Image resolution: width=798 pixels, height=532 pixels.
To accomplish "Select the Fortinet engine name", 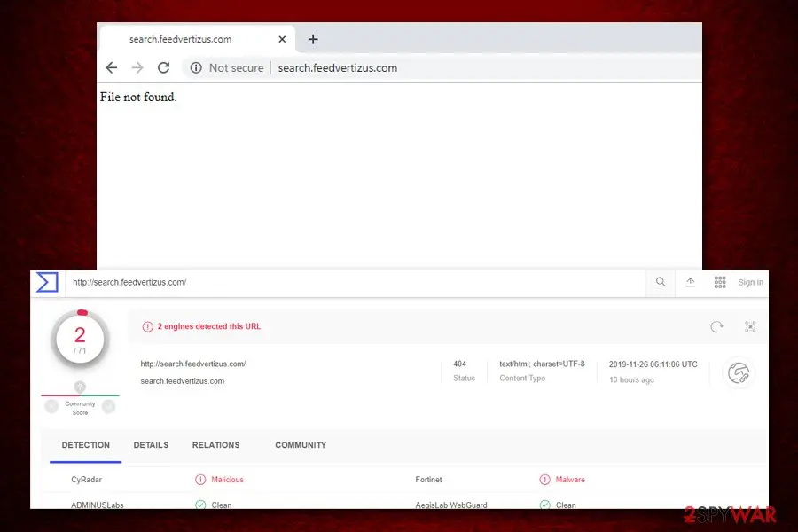I will coord(428,480).
